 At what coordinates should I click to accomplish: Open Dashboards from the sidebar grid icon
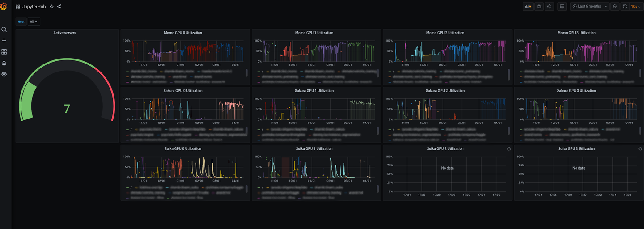click(x=4, y=52)
